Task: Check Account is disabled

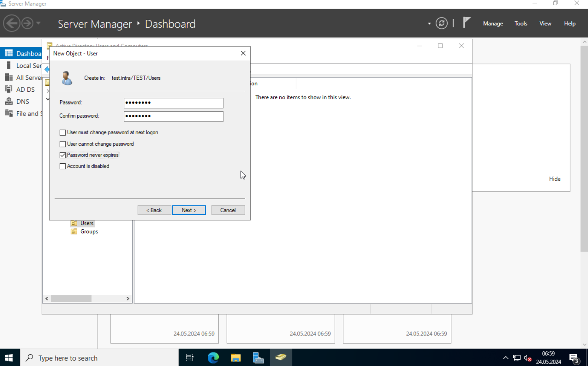Action: click(63, 166)
